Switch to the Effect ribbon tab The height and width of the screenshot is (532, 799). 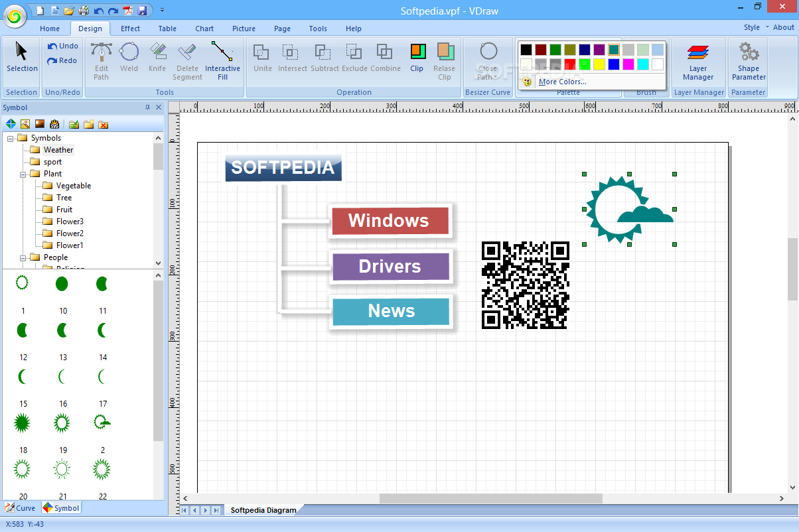click(130, 29)
